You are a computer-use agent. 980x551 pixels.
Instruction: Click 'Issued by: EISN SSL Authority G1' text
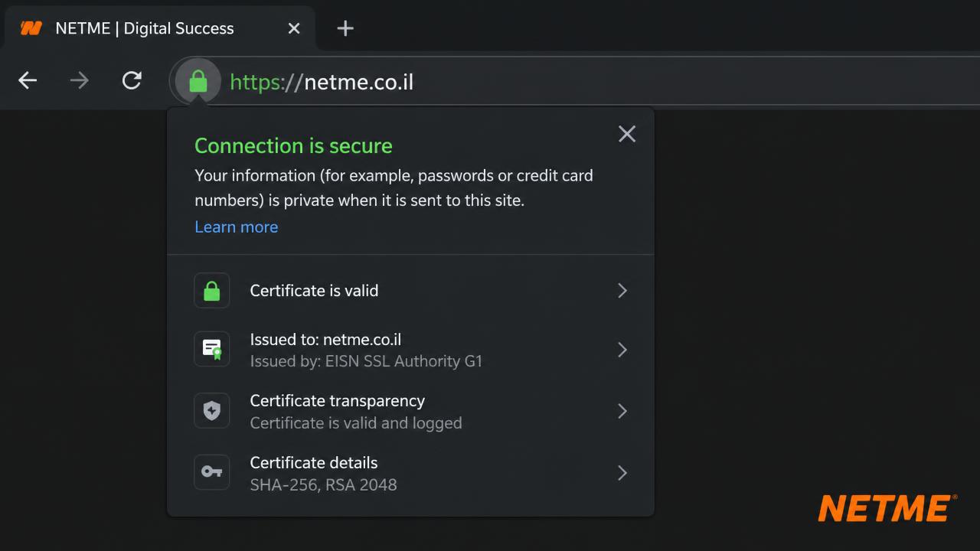coord(366,361)
